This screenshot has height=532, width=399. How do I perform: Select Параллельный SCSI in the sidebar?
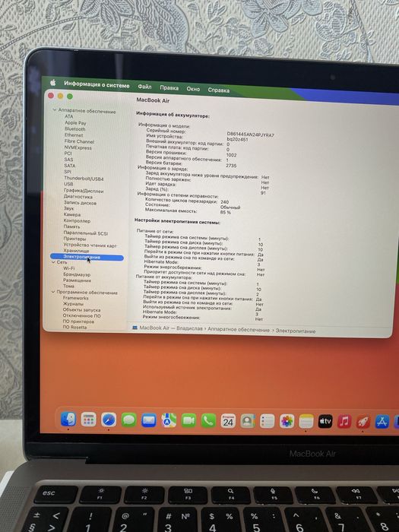(85, 233)
